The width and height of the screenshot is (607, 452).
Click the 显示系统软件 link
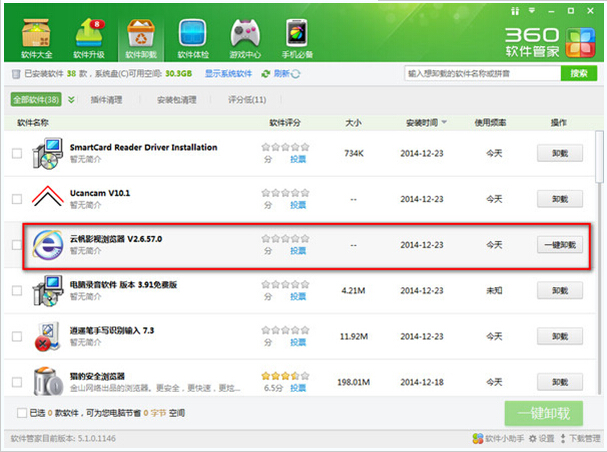229,74
